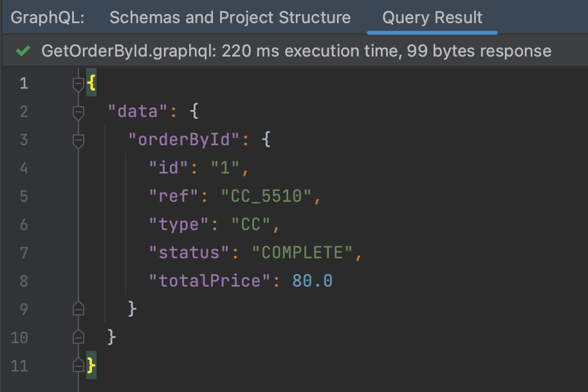The height and width of the screenshot is (392, 588).
Task: Click line number 4 in the gutter
Action: pyautogui.click(x=23, y=168)
